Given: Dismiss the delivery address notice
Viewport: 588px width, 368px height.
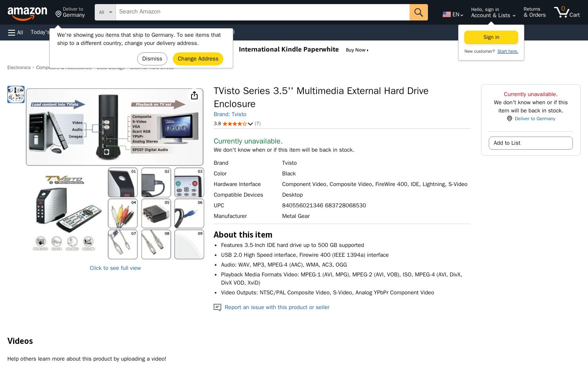Looking at the screenshot, I should pyautogui.click(x=152, y=59).
